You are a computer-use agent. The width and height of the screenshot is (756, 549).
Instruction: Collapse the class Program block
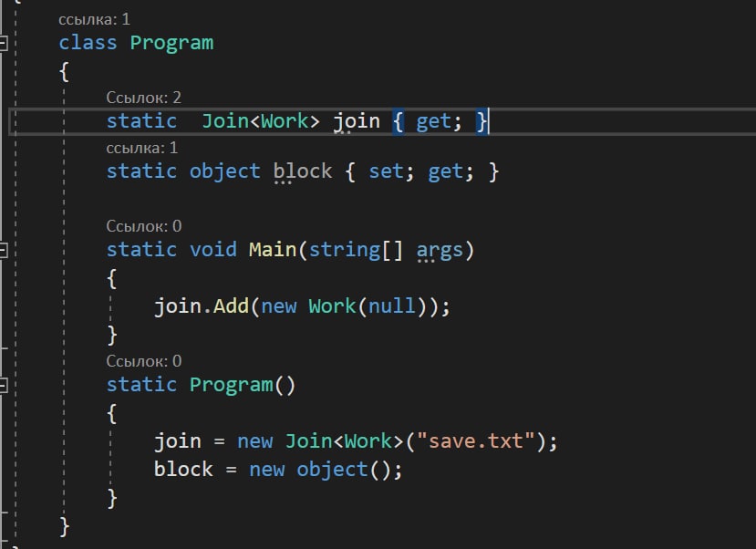[3, 44]
